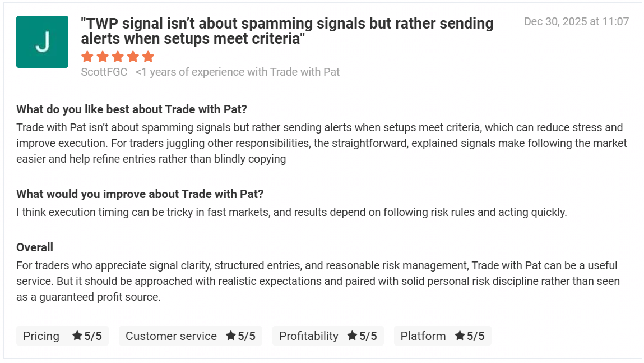Select the Customer service rating badge
The width and height of the screenshot is (644, 363).
pos(190,336)
